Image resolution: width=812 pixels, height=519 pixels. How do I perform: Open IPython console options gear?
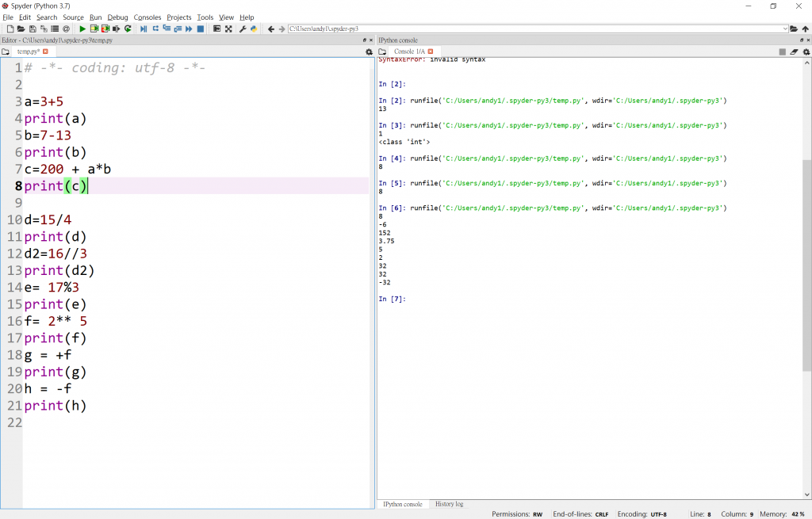coord(805,52)
